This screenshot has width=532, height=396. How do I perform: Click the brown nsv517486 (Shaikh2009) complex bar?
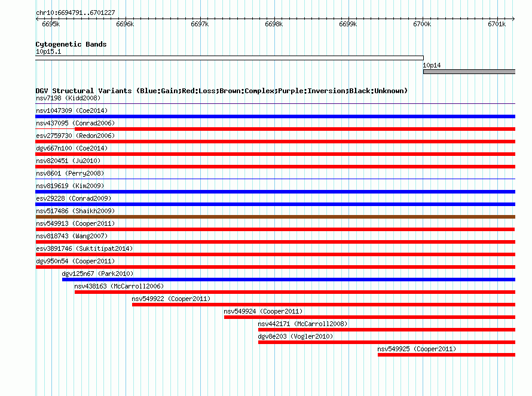click(275, 217)
